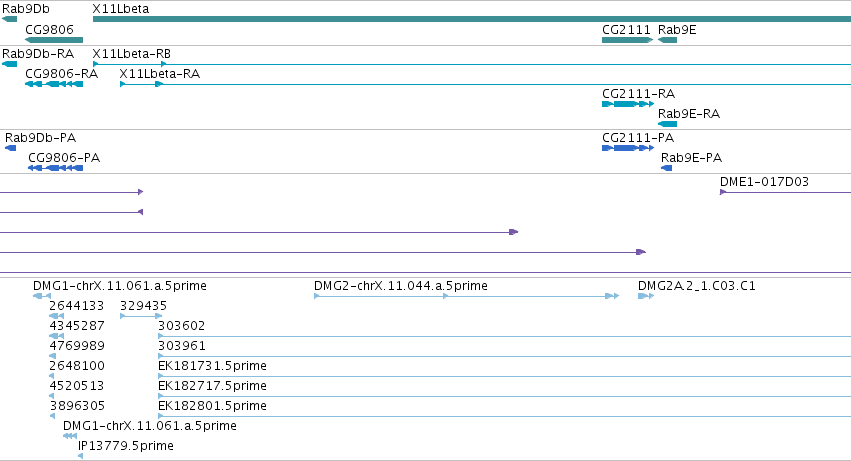This screenshot has width=851, height=461.
Task: Select the 303602 EST label
Action: click(x=181, y=326)
